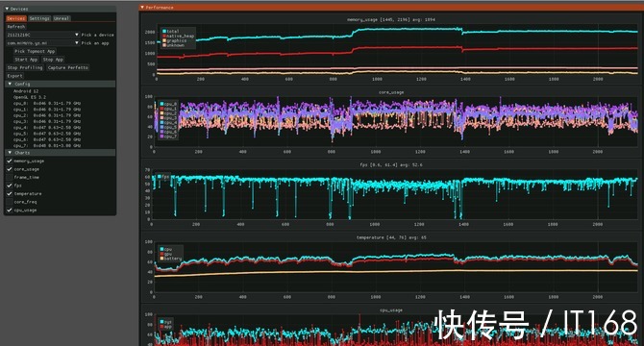Uncheck the core_usage chart checkbox
644x346 pixels.
(x=10, y=169)
